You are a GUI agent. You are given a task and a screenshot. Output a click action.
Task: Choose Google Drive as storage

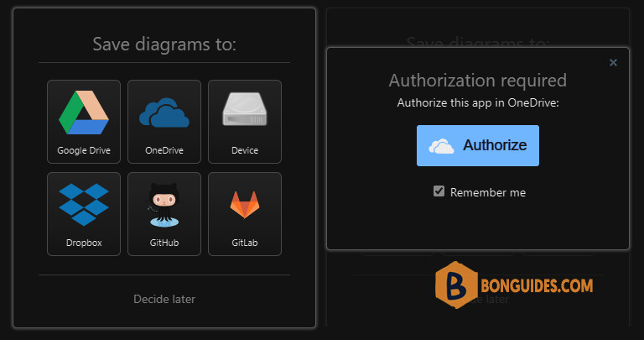84,122
